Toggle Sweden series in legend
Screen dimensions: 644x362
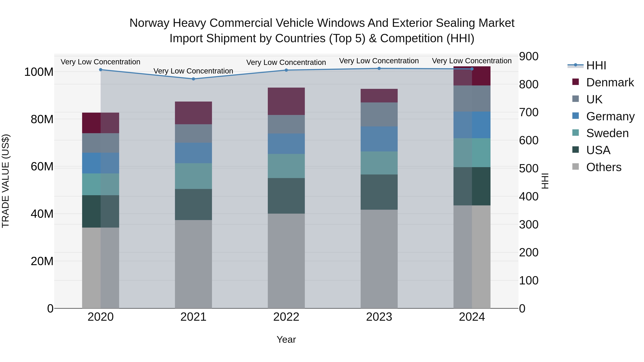[600, 133]
